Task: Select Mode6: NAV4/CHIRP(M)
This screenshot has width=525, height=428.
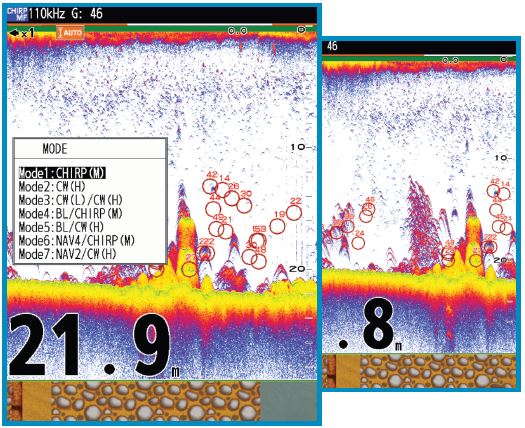Action: click(x=76, y=240)
